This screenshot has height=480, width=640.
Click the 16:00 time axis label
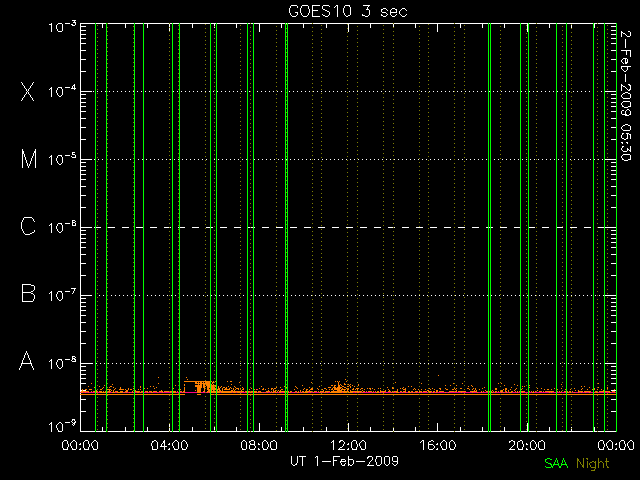point(438,445)
